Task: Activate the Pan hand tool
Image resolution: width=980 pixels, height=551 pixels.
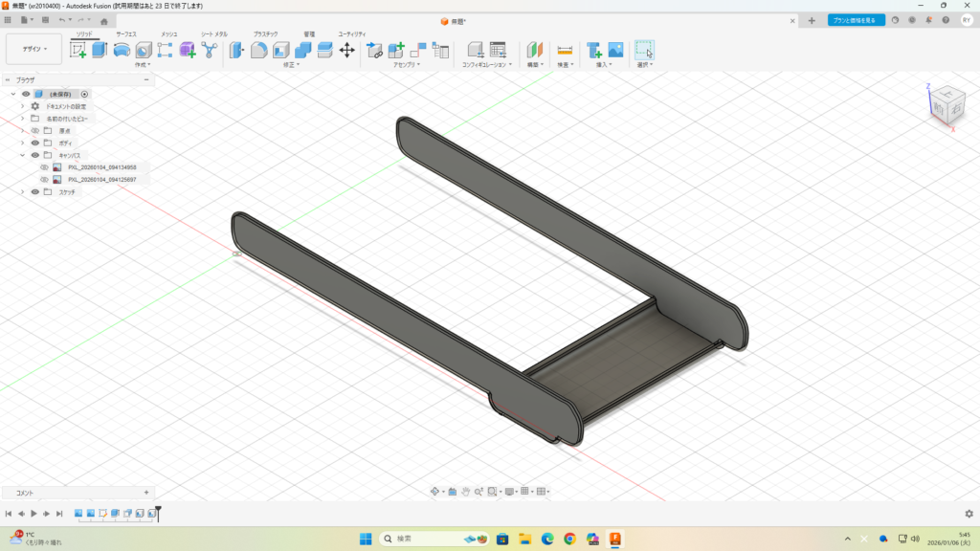Action: 465,491
